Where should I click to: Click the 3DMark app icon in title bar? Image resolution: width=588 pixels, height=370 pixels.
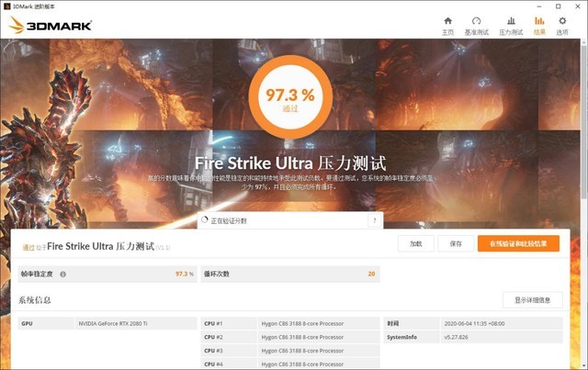[x=6, y=6]
